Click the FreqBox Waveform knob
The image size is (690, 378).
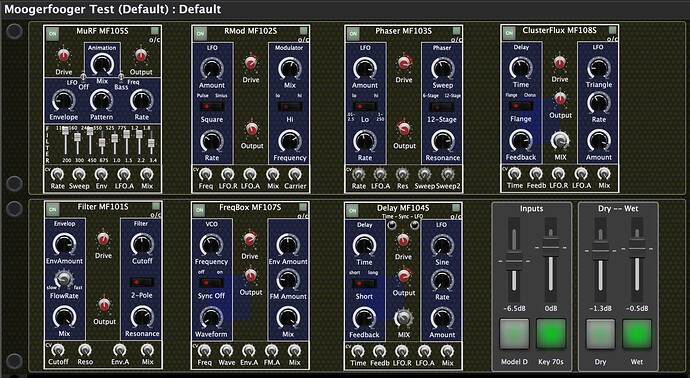click(211, 317)
